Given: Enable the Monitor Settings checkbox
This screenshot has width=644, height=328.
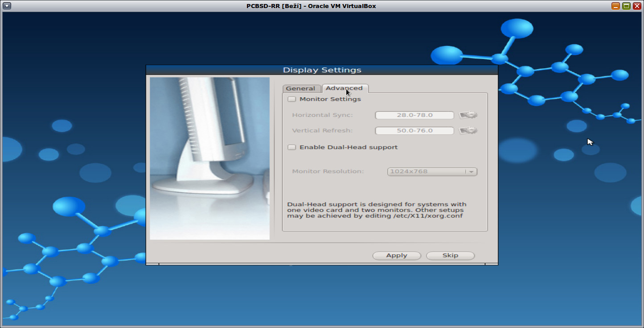Looking at the screenshot, I should pyautogui.click(x=292, y=99).
